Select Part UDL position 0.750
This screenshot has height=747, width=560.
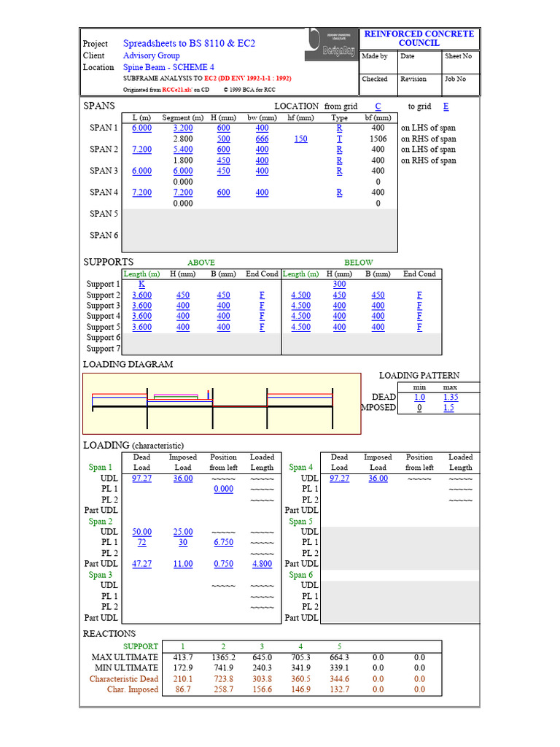point(223,564)
